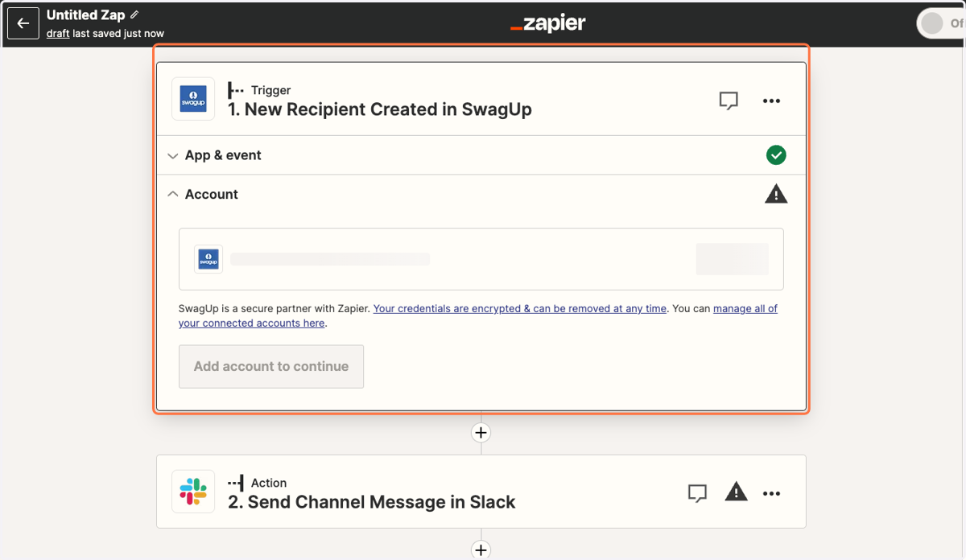Click the warning icon on Account row

click(776, 194)
